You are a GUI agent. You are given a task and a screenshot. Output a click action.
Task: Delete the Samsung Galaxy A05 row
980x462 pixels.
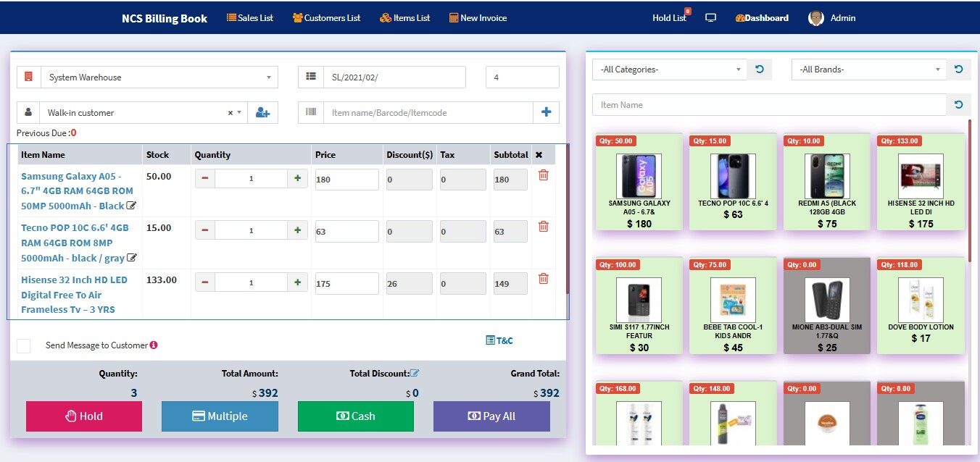[x=543, y=176]
